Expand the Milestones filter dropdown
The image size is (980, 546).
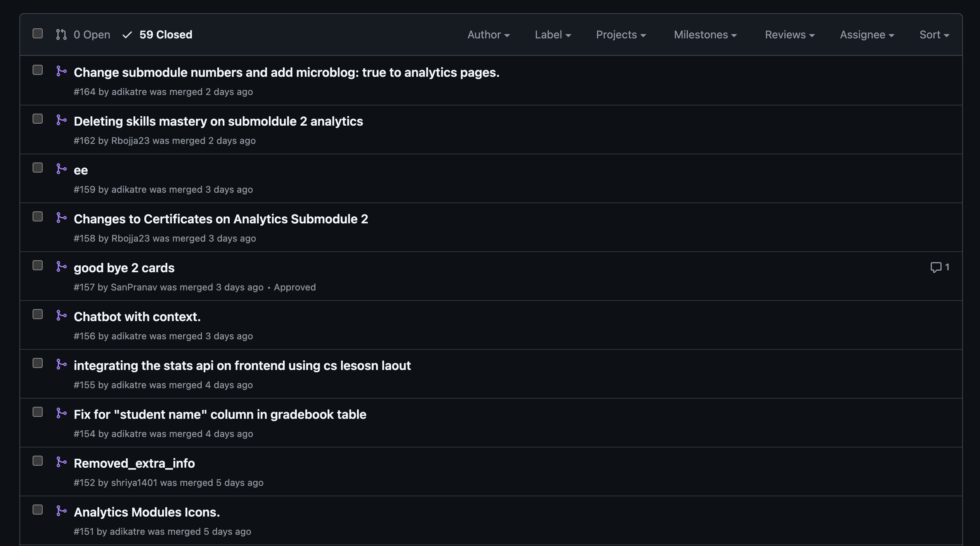[705, 35]
